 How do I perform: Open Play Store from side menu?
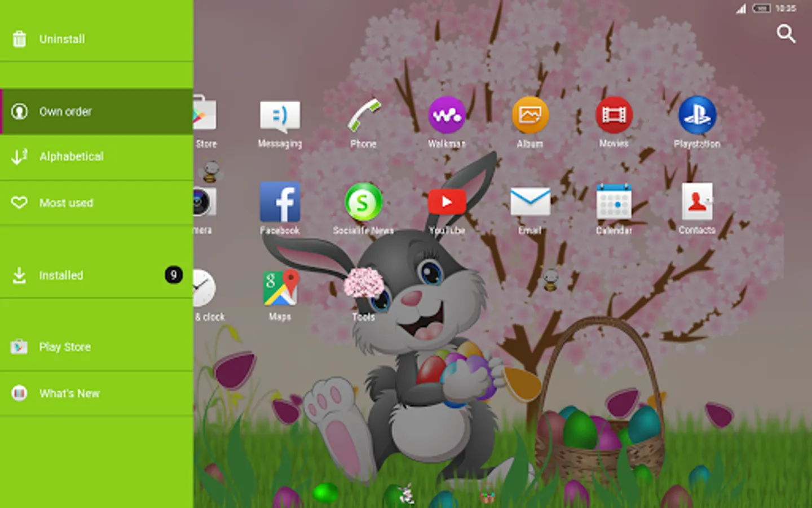click(x=96, y=347)
